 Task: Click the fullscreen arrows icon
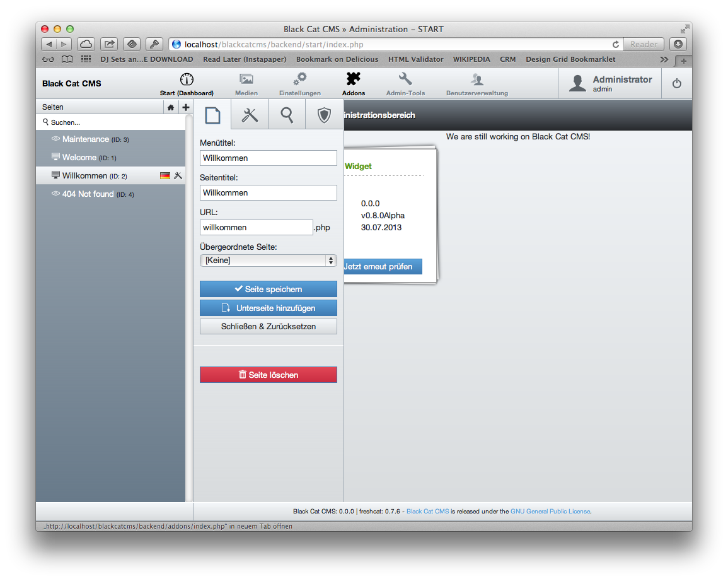[x=685, y=29]
